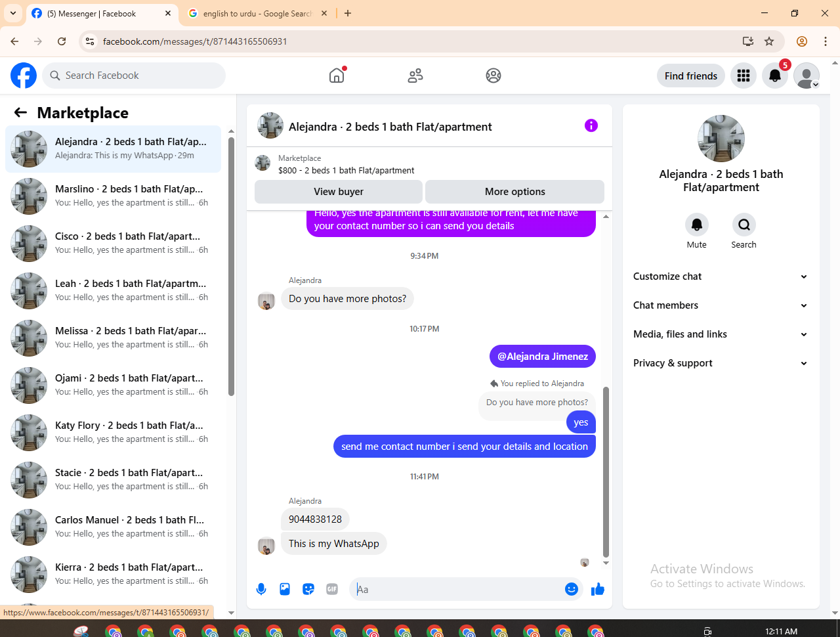Image resolution: width=840 pixels, height=637 pixels.
Task: Open Kierra conversation in list
Action: click(x=113, y=575)
